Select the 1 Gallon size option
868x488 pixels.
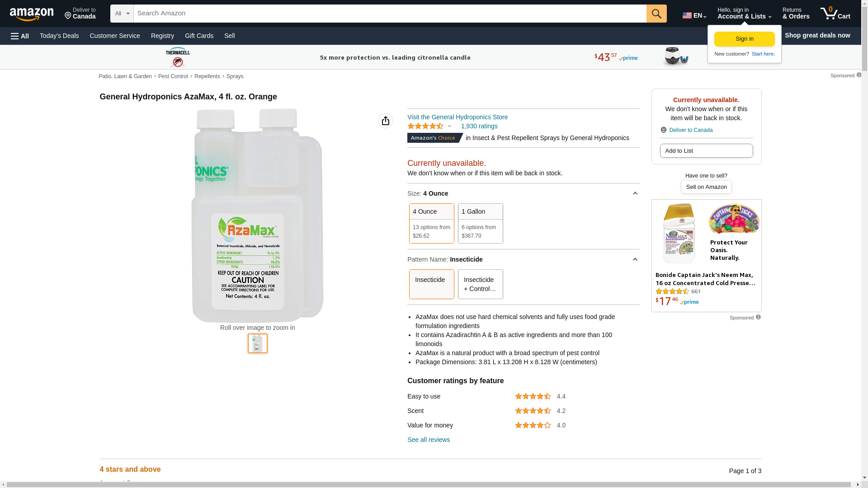480,223
